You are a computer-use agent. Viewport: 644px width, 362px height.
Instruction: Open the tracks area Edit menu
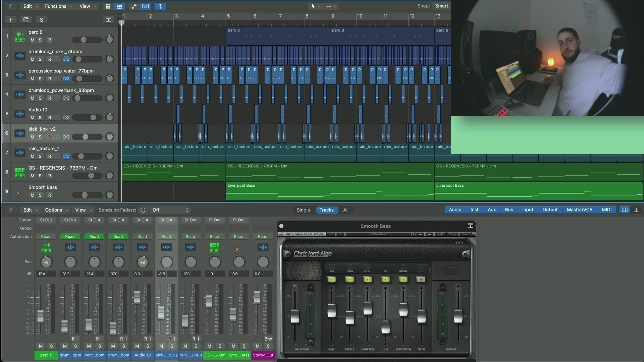click(x=31, y=6)
